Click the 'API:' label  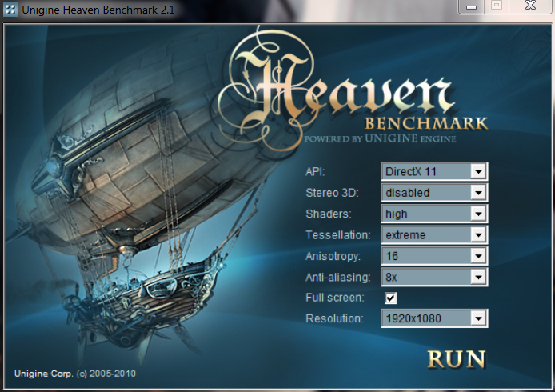click(x=315, y=172)
